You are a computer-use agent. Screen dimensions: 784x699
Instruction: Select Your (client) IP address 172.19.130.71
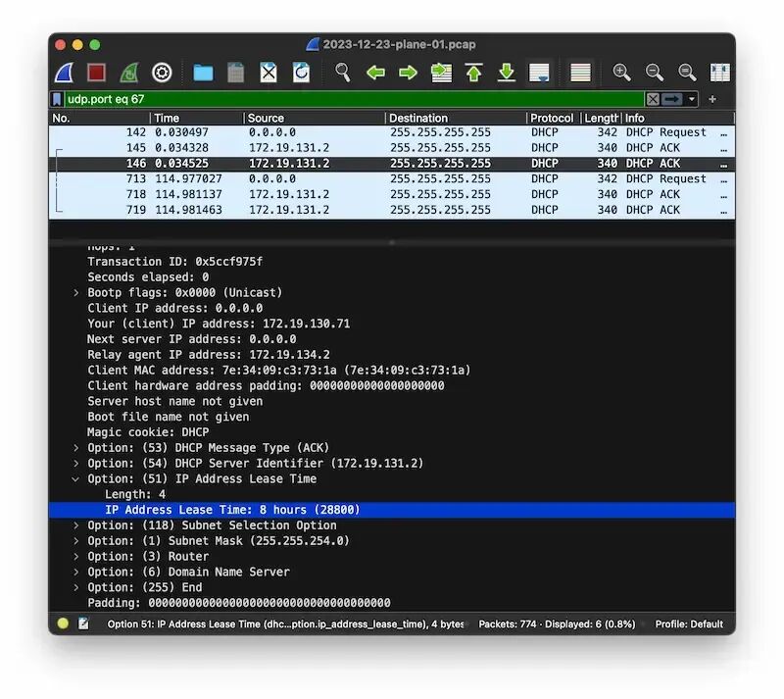219,324
